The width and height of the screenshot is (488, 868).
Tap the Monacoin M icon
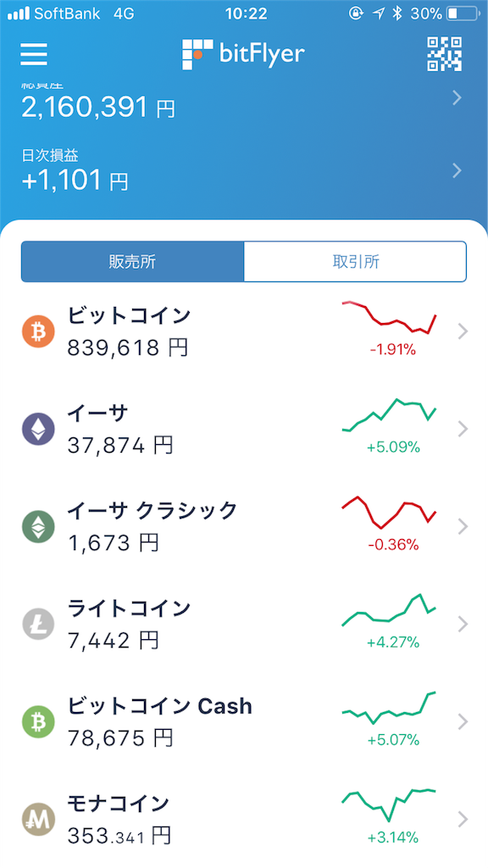pyautogui.click(x=38, y=819)
